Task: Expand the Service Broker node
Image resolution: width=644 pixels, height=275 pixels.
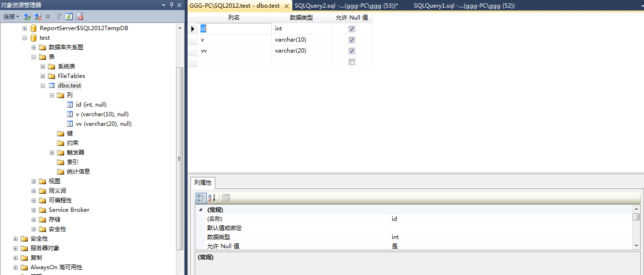Action: (x=34, y=210)
